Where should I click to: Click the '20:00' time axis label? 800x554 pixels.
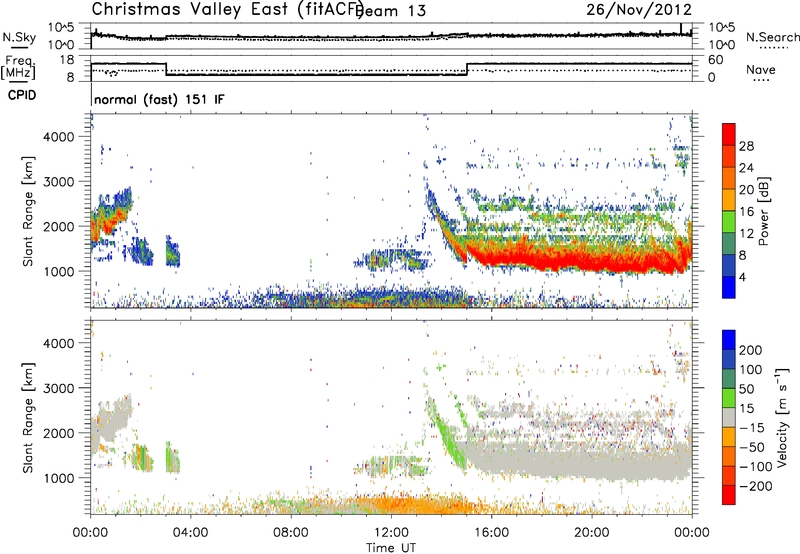point(591,533)
